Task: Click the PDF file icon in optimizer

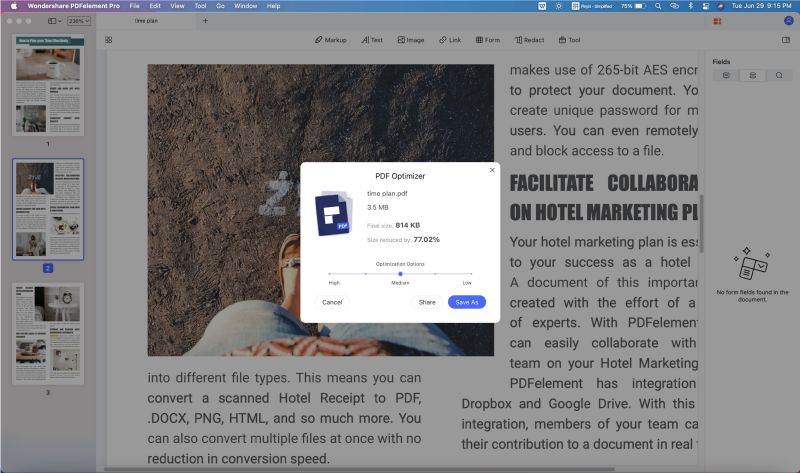Action: (333, 213)
